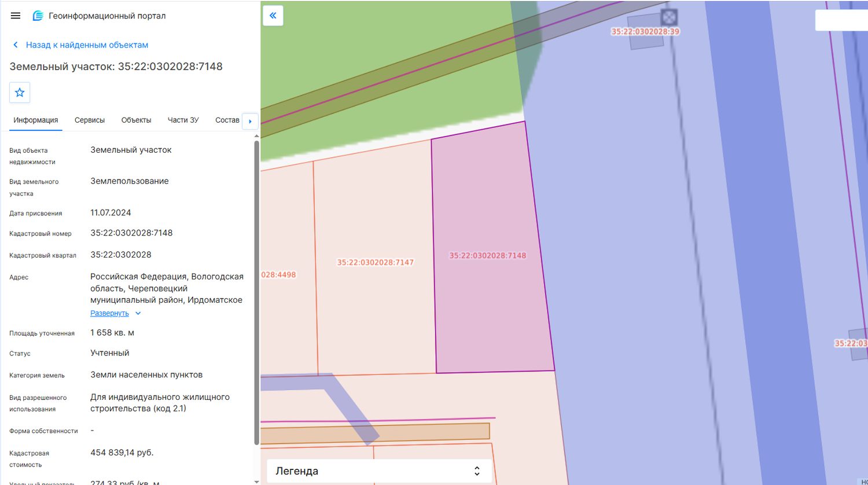Click the info panel vertical scrollbar
This screenshot has height=485, width=868.
point(256,292)
